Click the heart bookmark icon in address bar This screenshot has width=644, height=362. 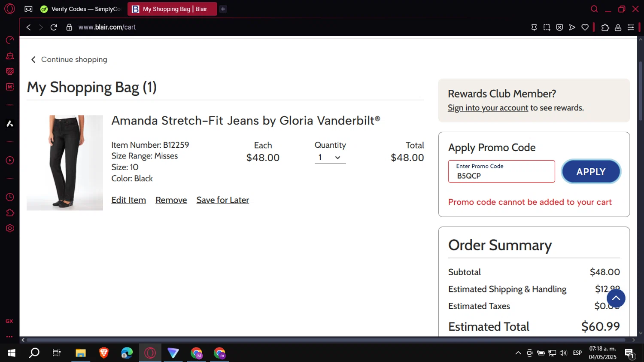point(585,27)
